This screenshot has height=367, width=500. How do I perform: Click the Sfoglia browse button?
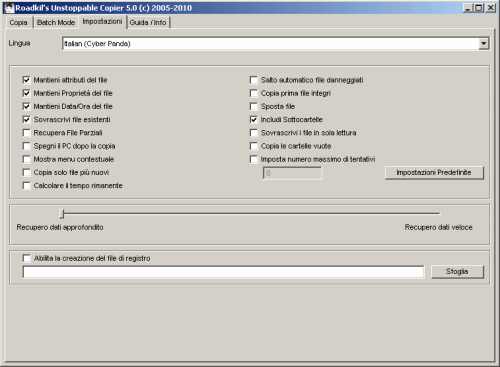click(457, 272)
